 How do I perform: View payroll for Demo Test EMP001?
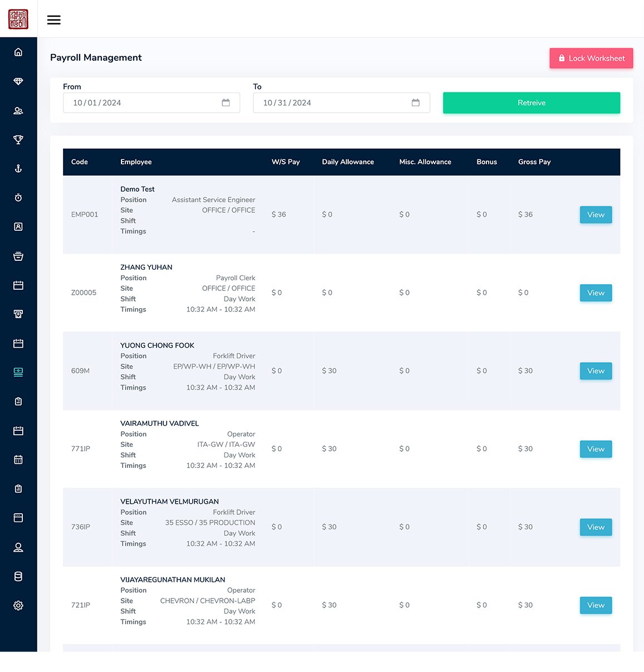pyautogui.click(x=596, y=215)
